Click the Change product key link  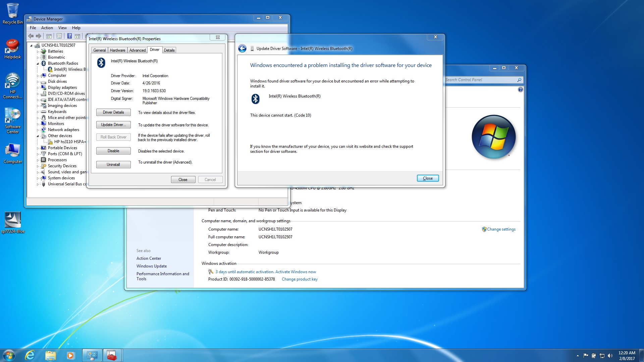pos(300,279)
